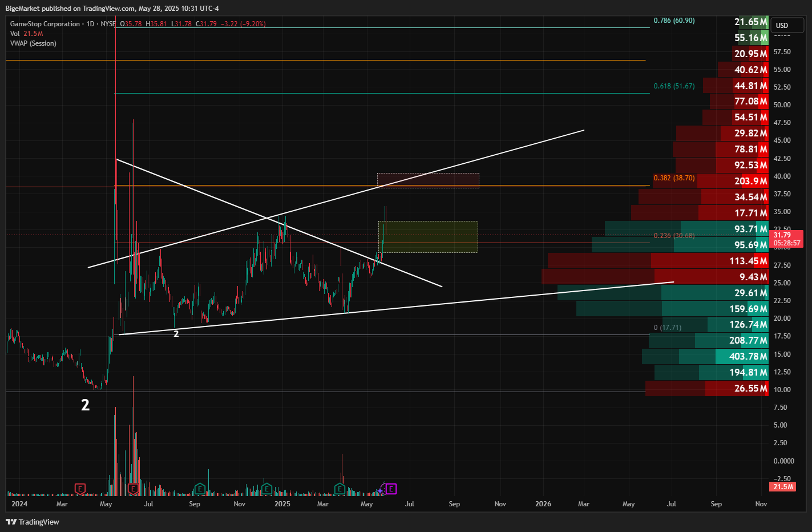This screenshot has height=532, width=812.
Task: Click the 403.78M volume profile row
Action: click(x=705, y=356)
